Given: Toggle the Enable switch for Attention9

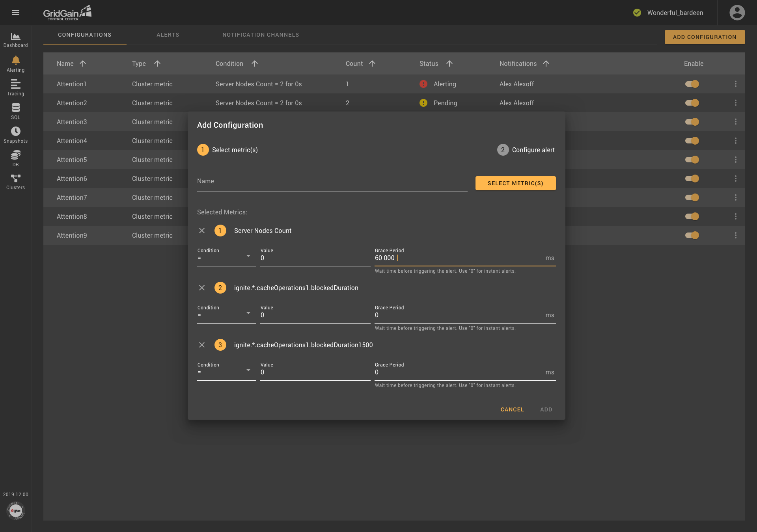Looking at the screenshot, I should click(692, 235).
